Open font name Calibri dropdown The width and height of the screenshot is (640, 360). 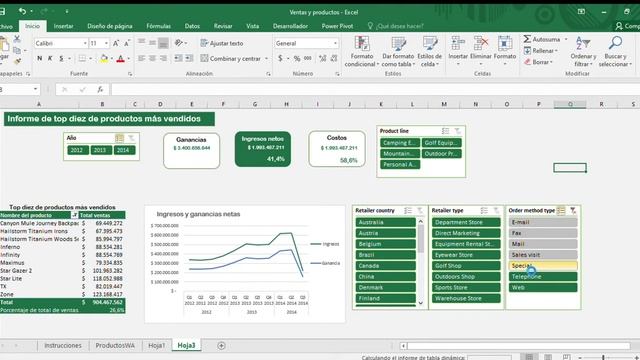click(85, 43)
